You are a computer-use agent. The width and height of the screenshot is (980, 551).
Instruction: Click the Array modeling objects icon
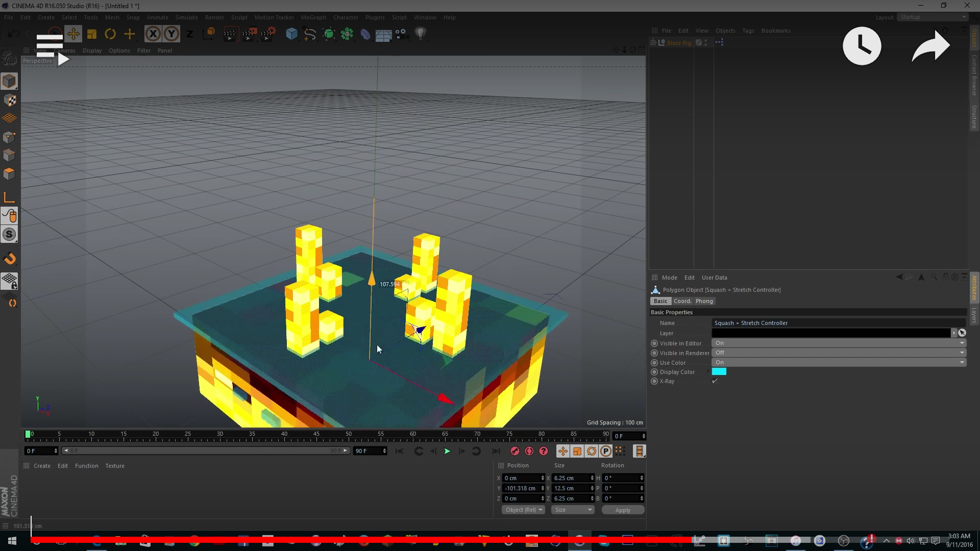tap(347, 34)
